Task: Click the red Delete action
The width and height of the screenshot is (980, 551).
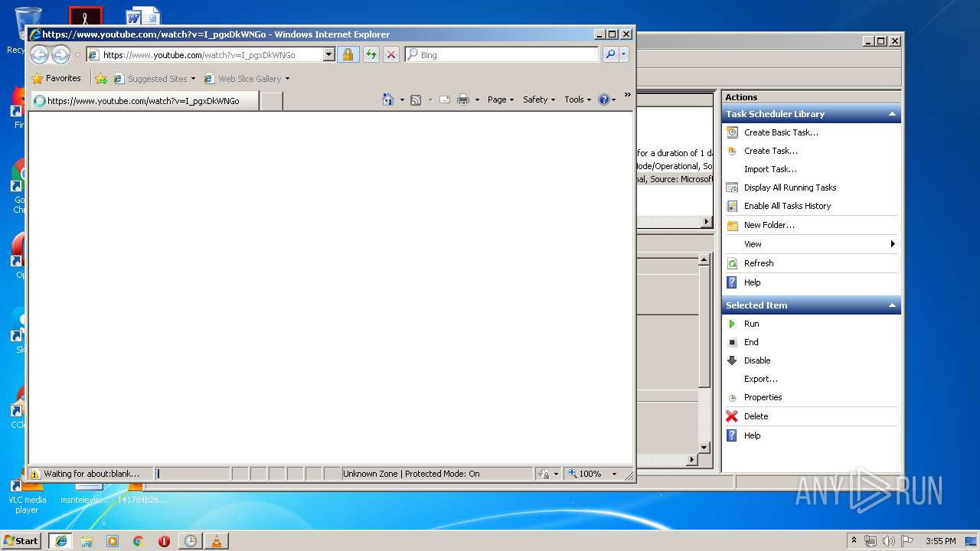Action: click(756, 416)
